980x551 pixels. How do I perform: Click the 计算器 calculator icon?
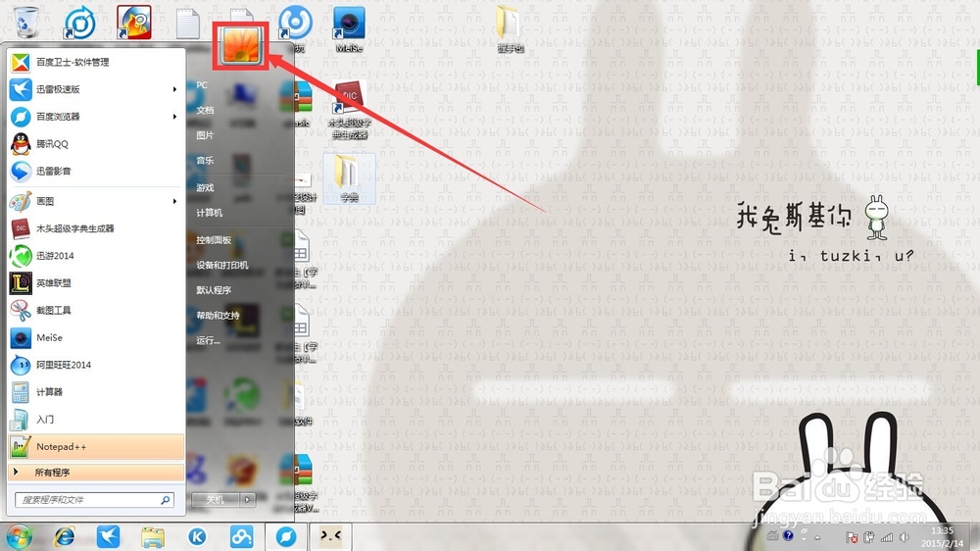click(21, 392)
